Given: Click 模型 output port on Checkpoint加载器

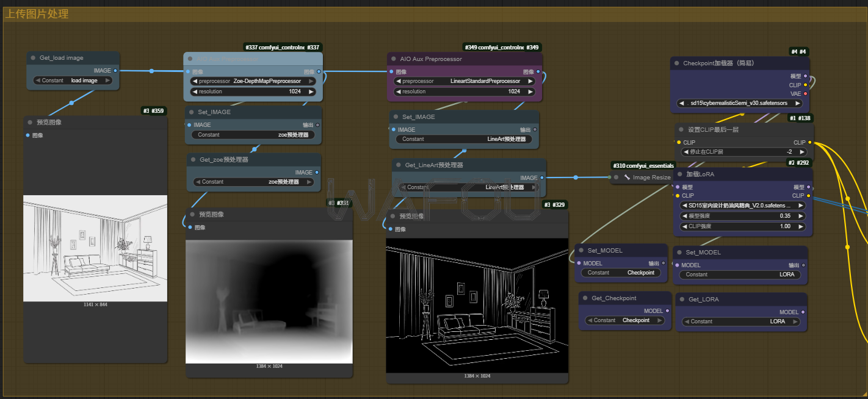Looking at the screenshot, I should point(806,76).
